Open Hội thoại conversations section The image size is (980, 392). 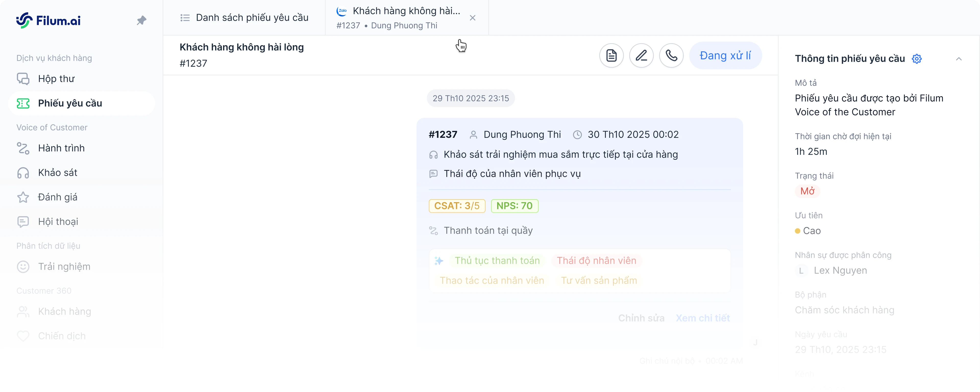click(58, 222)
